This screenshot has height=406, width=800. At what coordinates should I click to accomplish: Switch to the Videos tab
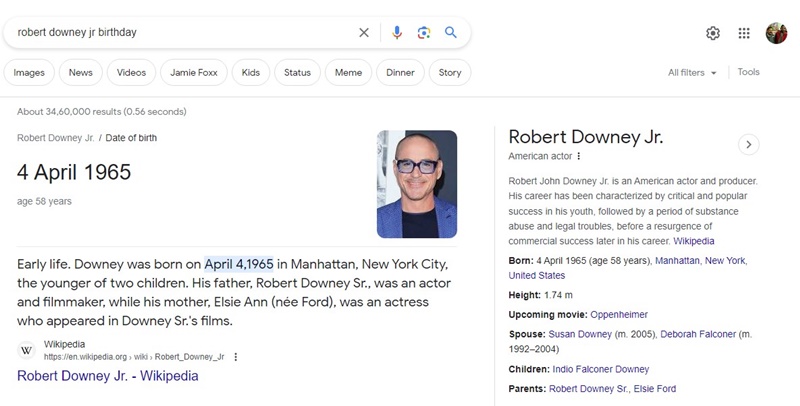(131, 73)
